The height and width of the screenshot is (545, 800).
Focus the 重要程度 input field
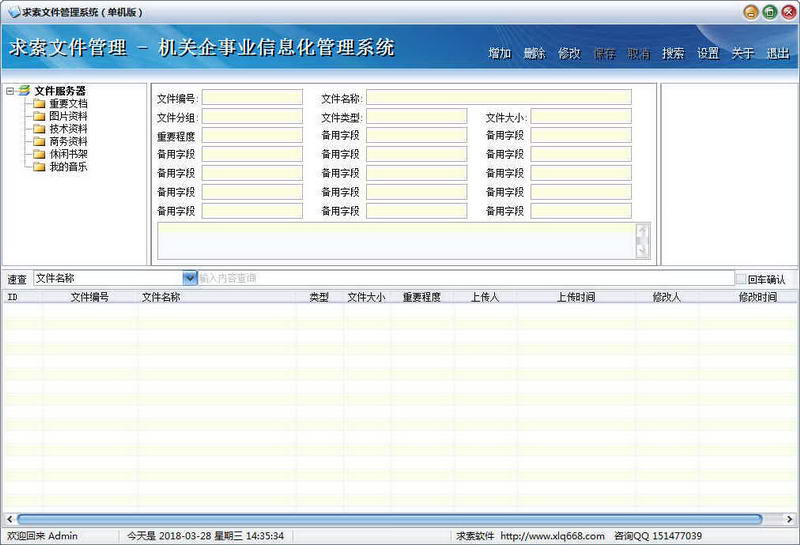pos(252,135)
